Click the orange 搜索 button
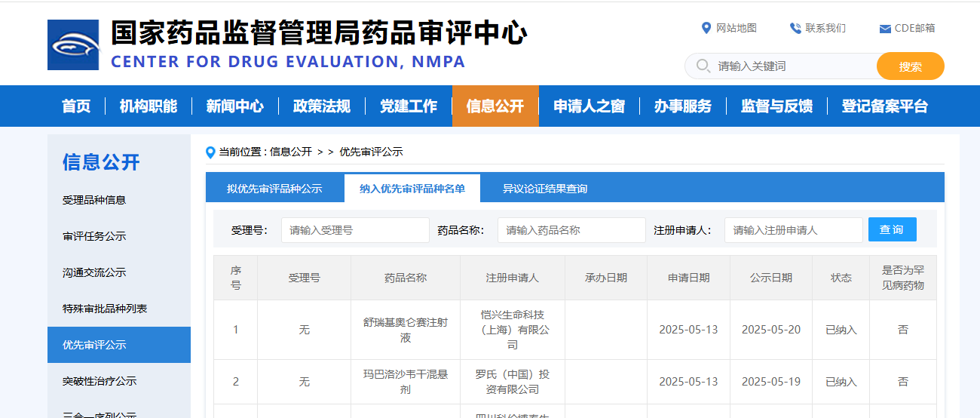This screenshot has height=418, width=980. pos(911,66)
